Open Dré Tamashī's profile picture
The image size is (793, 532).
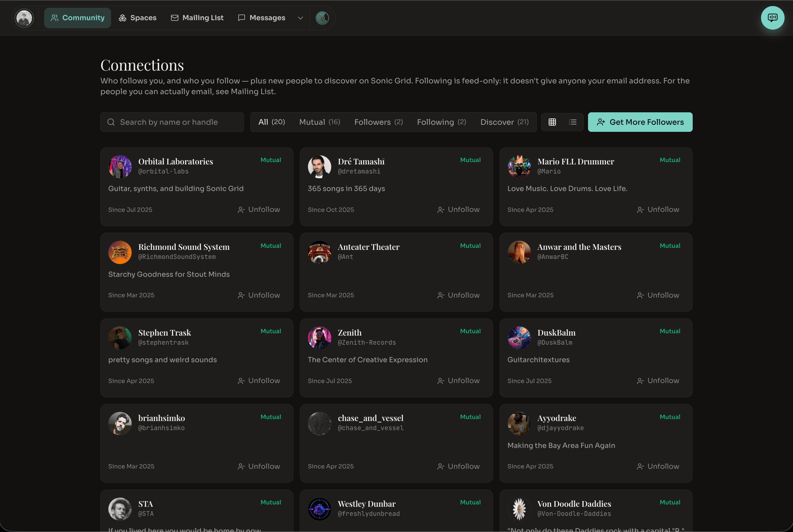point(319,166)
